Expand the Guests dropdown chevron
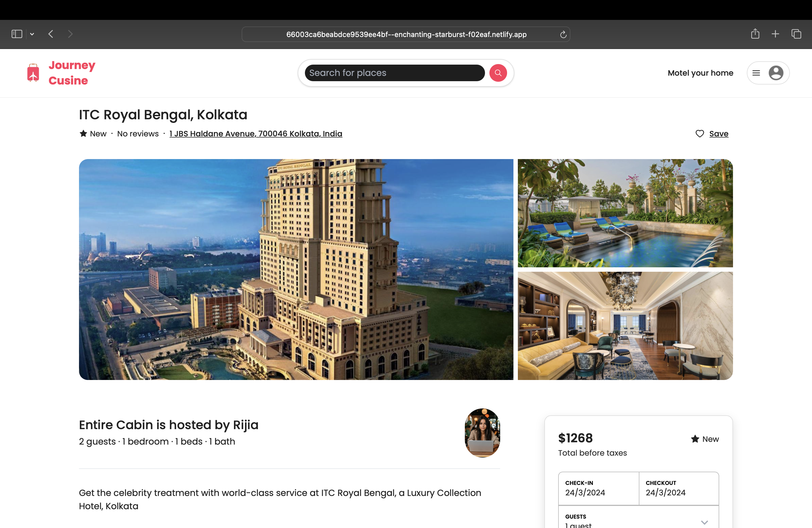The image size is (812, 528). 704,522
